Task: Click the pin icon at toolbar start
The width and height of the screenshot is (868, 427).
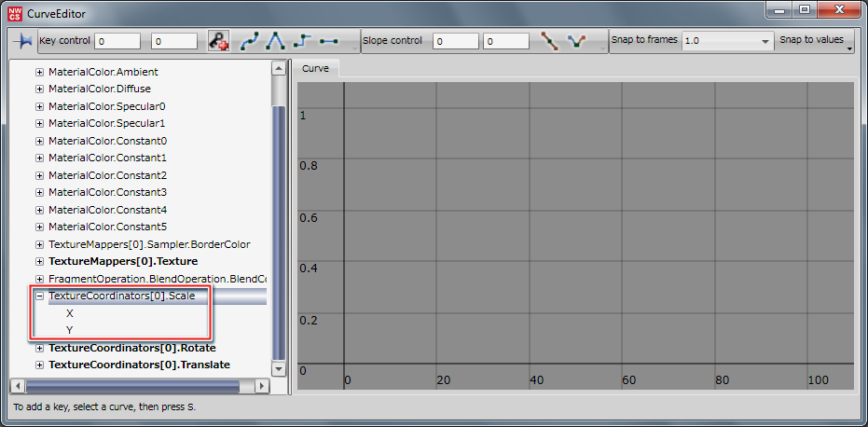Action: point(22,42)
